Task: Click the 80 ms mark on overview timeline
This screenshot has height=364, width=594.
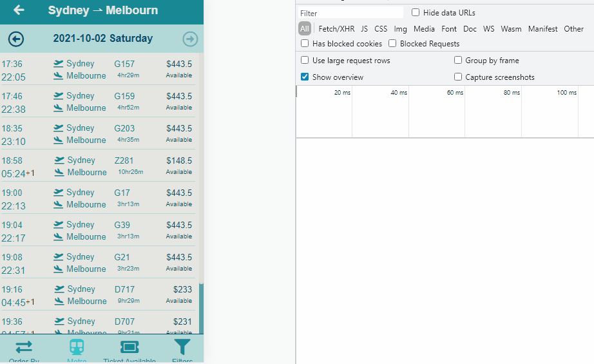Action: [x=512, y=92]
